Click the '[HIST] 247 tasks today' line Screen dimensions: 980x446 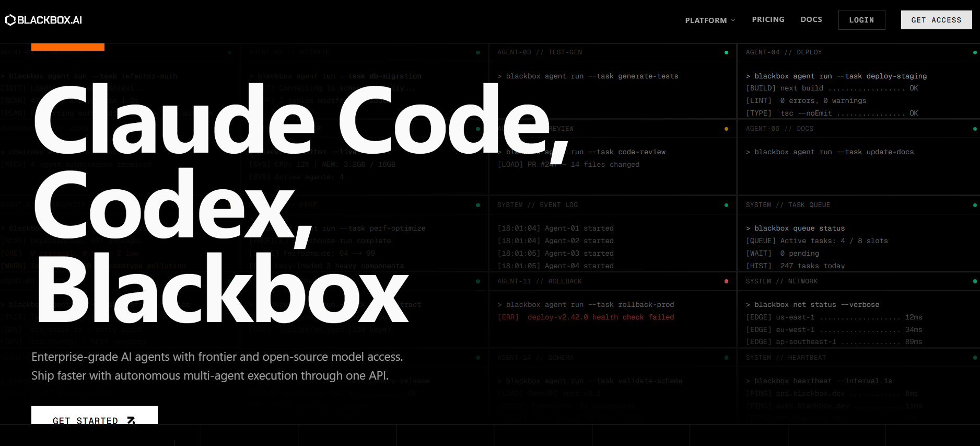(795, 266)
